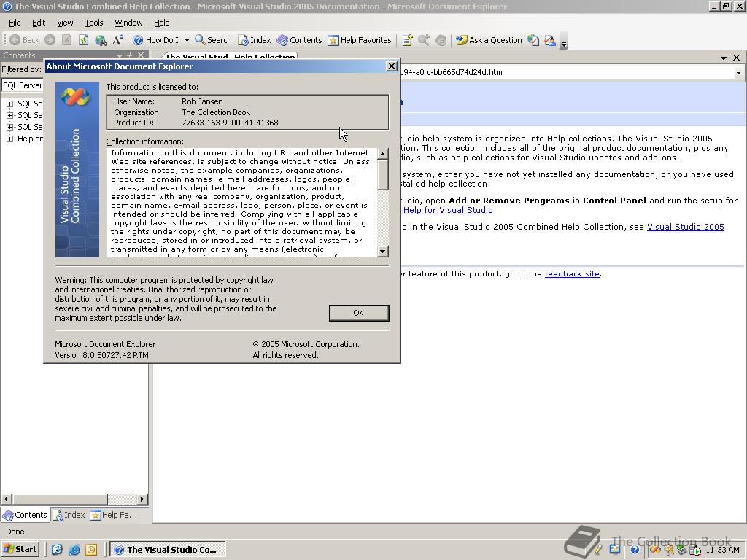Expand the 'Help or' tree node
Viewport: 747px width, 560px height.
click(x=9, y=139)
